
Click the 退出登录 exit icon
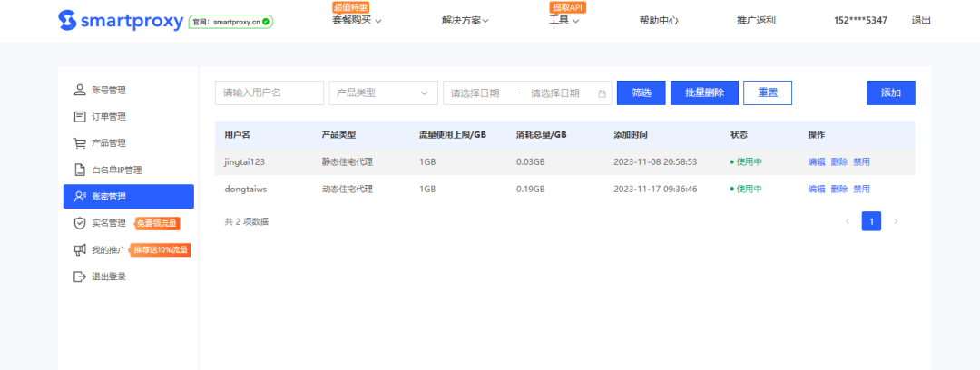click(79, 277)
